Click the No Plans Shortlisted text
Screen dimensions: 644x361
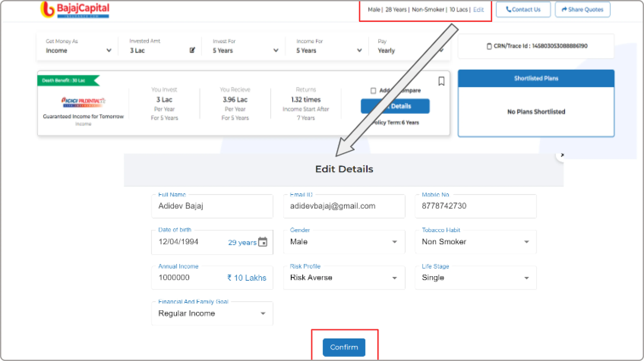(536, 112)
